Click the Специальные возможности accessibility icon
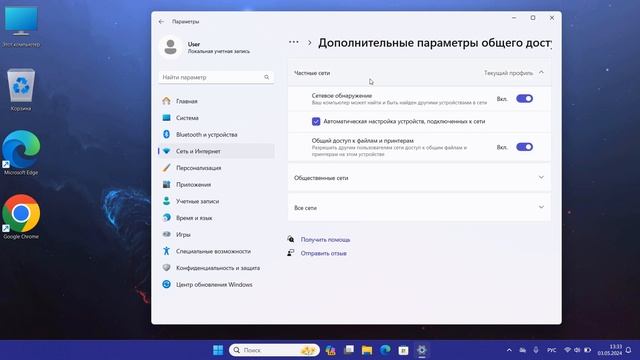 coord(166,251)
